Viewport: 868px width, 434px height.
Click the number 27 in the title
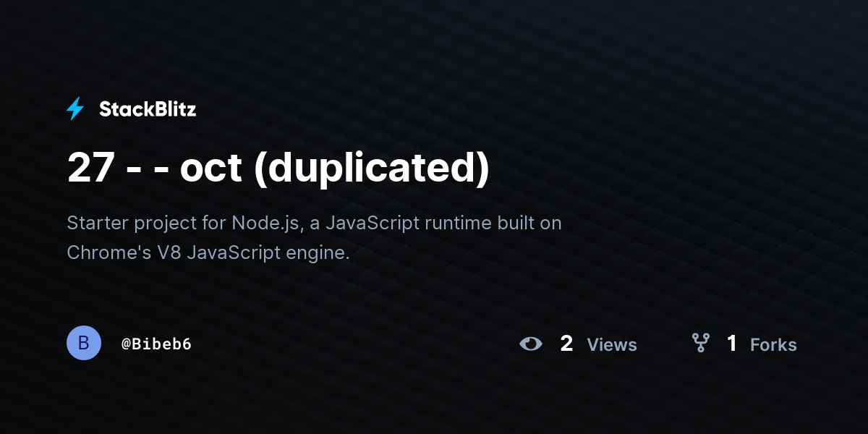(x=90, y=169)
